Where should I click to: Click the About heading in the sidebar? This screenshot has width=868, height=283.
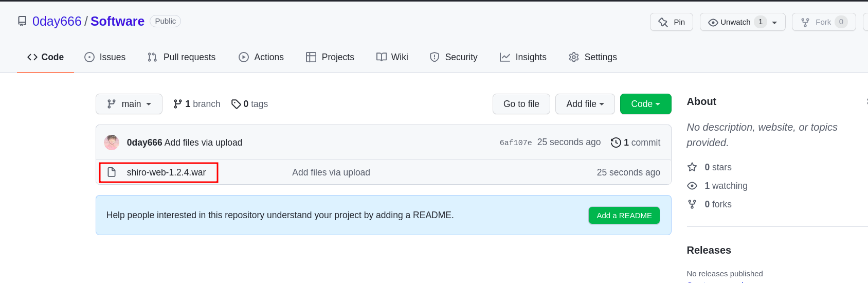701,101
